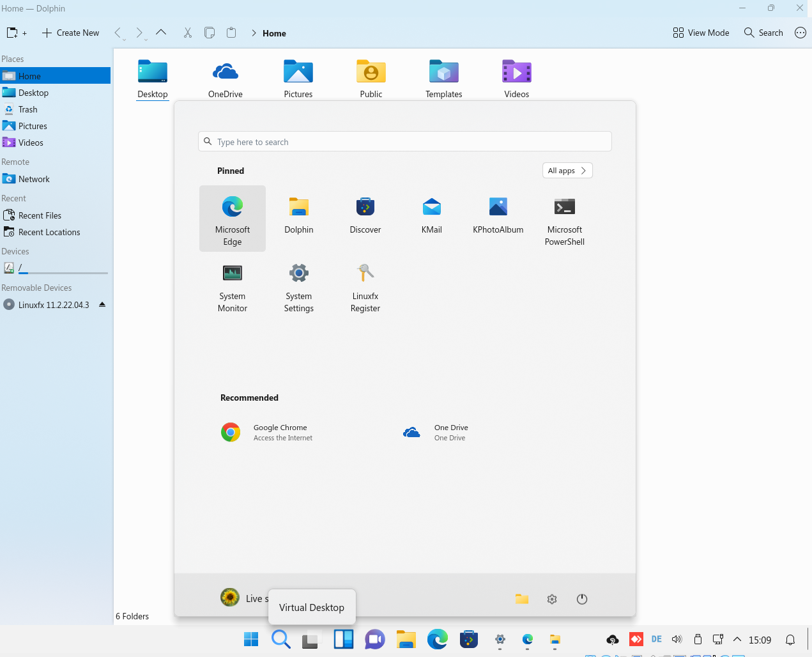Image resolution: width=812 pixels, height=657 pixels.
Task: Click the power icon in start menu
Action: [x=582, y=599]
